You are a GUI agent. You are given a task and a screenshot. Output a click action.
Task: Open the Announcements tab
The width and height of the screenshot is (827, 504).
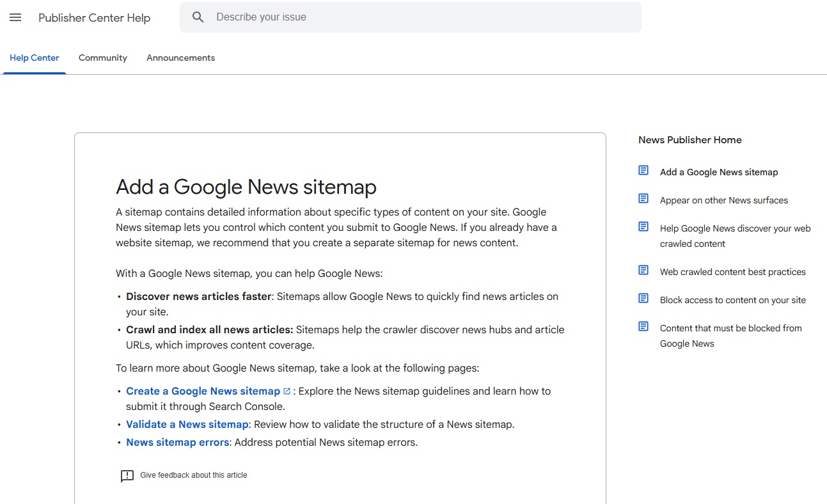(x=180, y=58)
